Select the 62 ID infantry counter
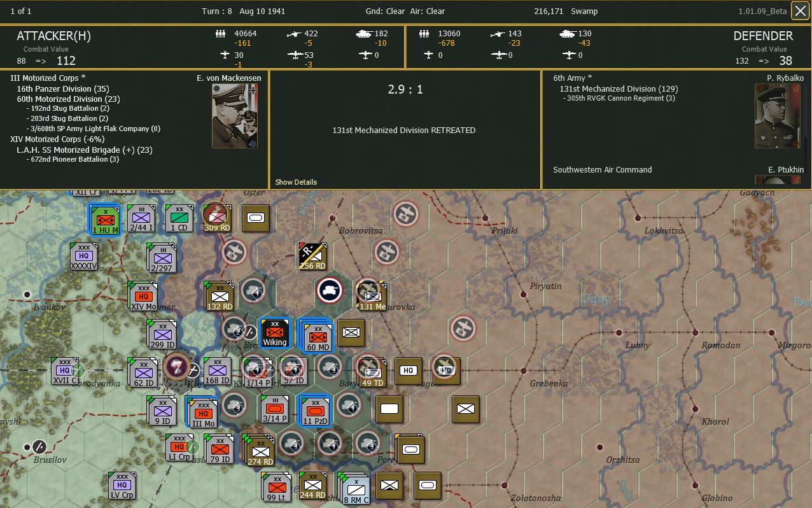Screen dimensions: 812x508 click(143, 373)
